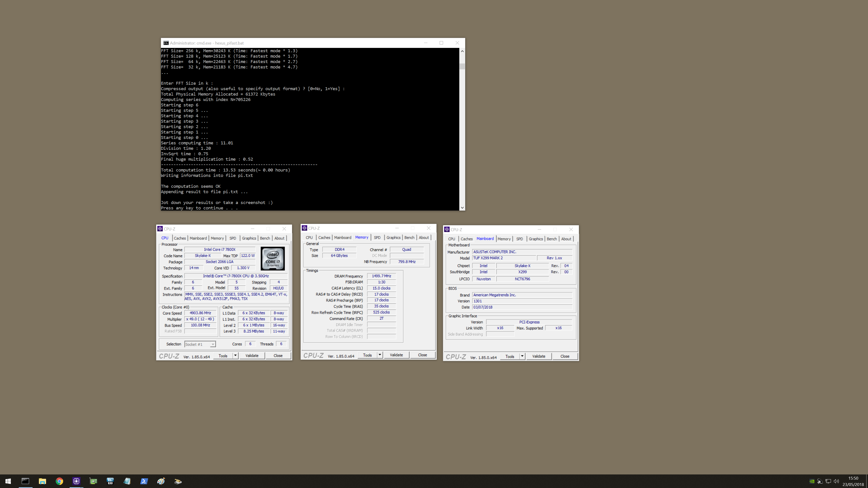
Task: Click Tools button in the Mainboard window
Action: pyautogui.click(x=510, y=356)
